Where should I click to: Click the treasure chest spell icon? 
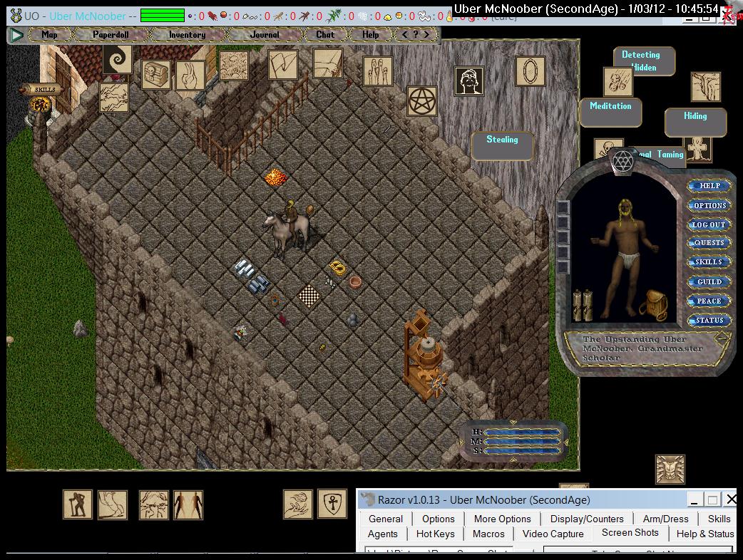tap(155, 74)
